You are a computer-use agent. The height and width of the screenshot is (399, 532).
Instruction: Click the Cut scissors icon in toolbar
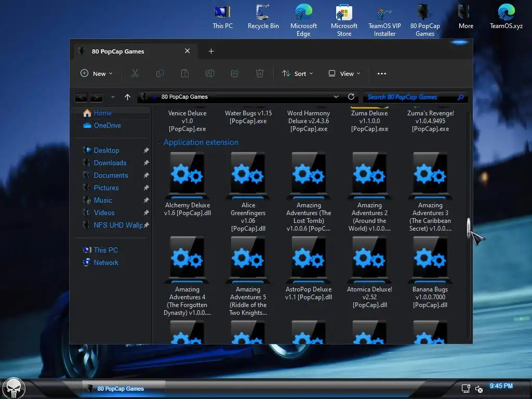pyautogui.click(x=135, y=73)
